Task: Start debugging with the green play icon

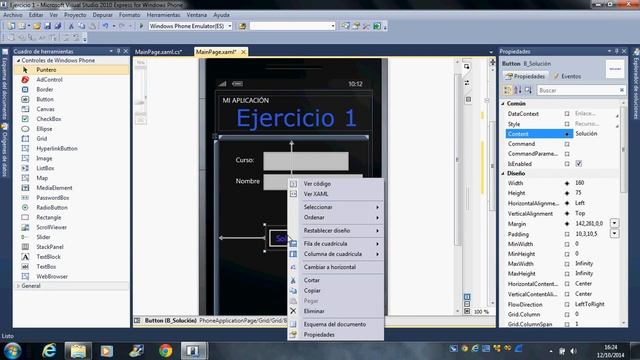Action: tap(141, 26)
